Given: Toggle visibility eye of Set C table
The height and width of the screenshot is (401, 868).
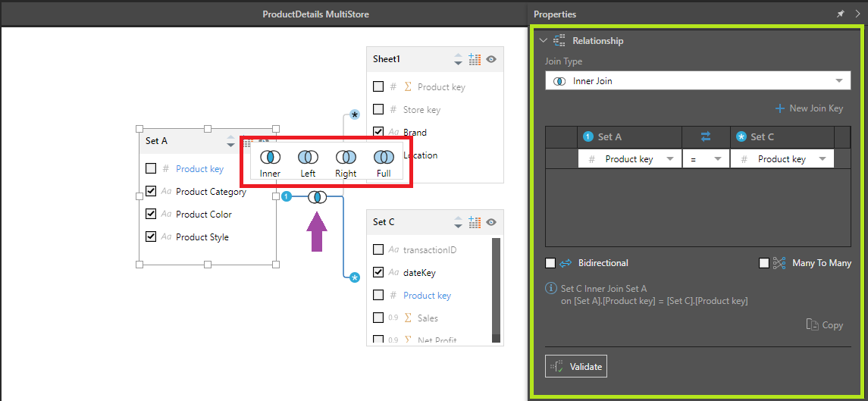Looking at the screenshot, I should (x=491, y=222).
